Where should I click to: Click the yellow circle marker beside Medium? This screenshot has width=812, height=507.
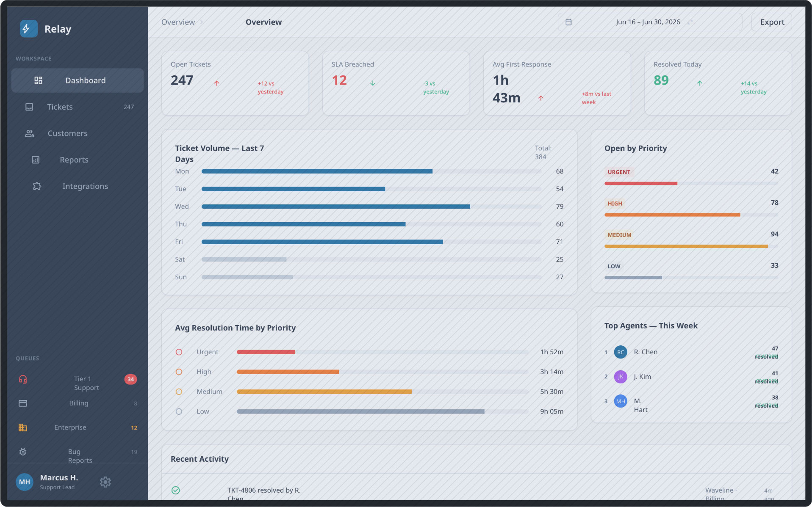[x=179, y=392]
